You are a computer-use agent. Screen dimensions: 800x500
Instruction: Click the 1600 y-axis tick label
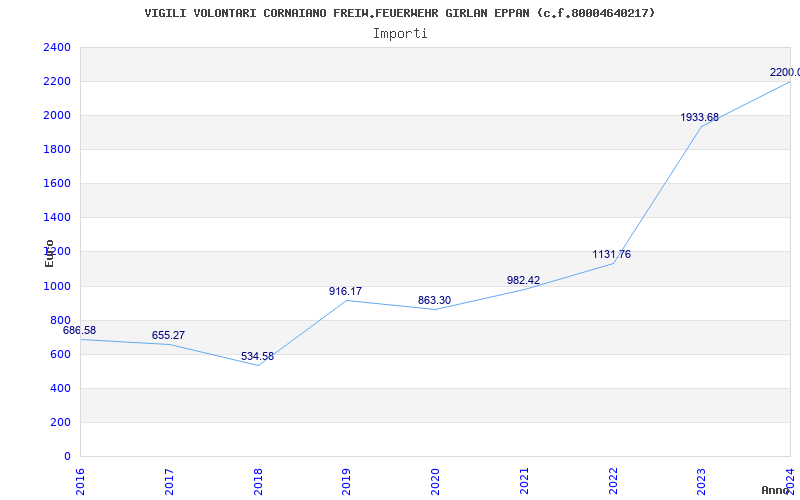pyautogui.click(x=57, y=184)
